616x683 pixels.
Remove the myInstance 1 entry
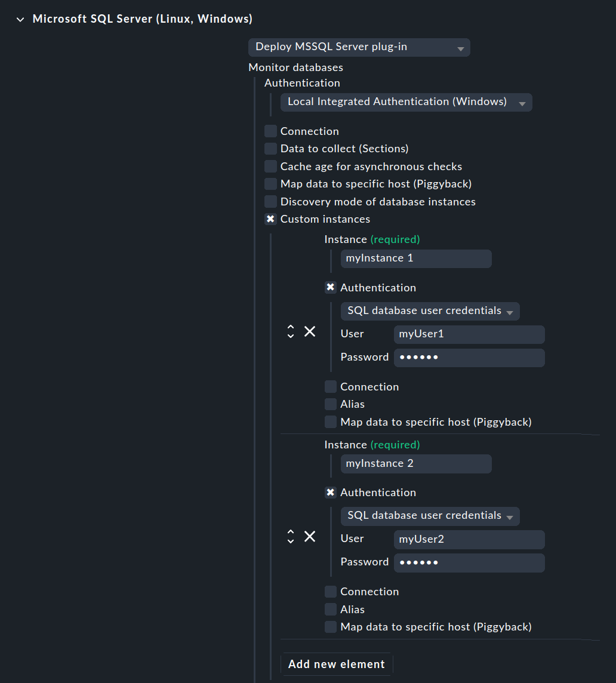[x=310, y=331]
